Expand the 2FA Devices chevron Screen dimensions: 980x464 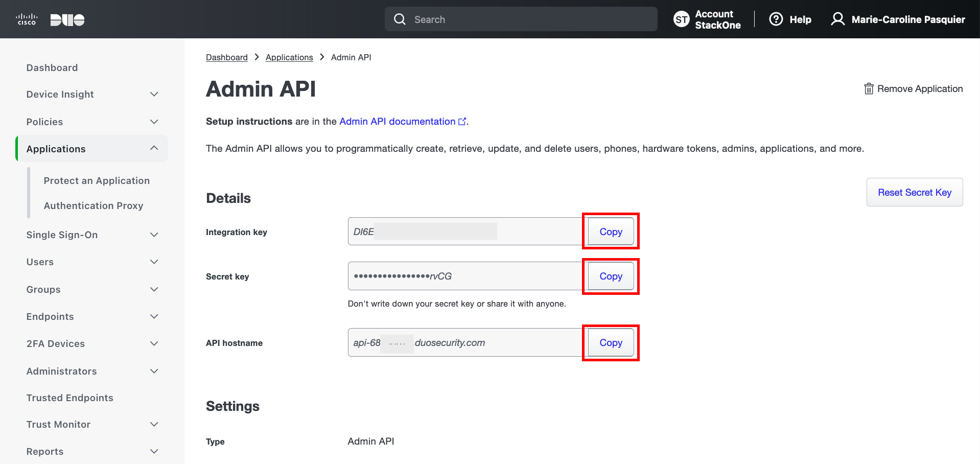point(154,344)
